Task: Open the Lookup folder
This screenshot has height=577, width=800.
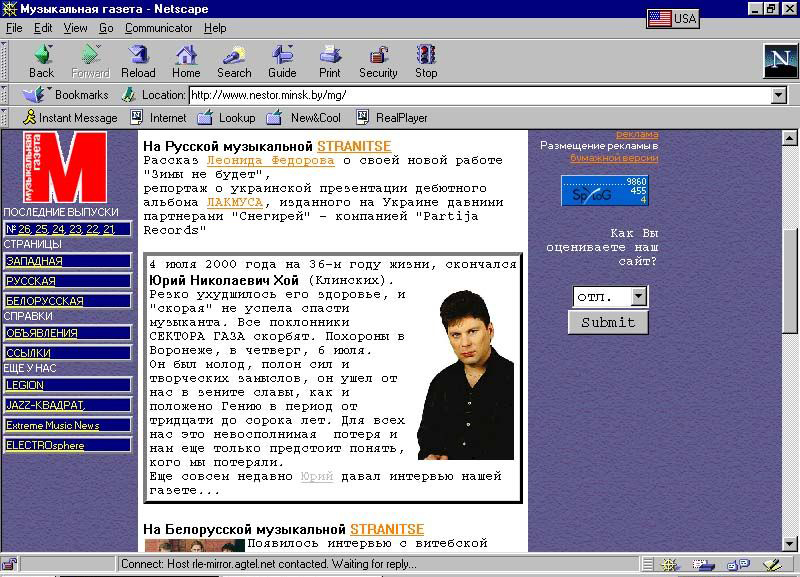Action: pos(227,118)
